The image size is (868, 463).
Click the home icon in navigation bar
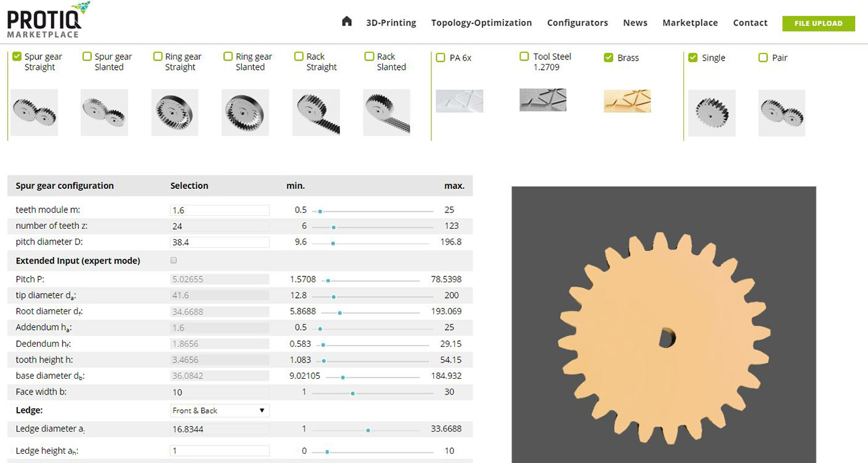[x=347, y=22]
